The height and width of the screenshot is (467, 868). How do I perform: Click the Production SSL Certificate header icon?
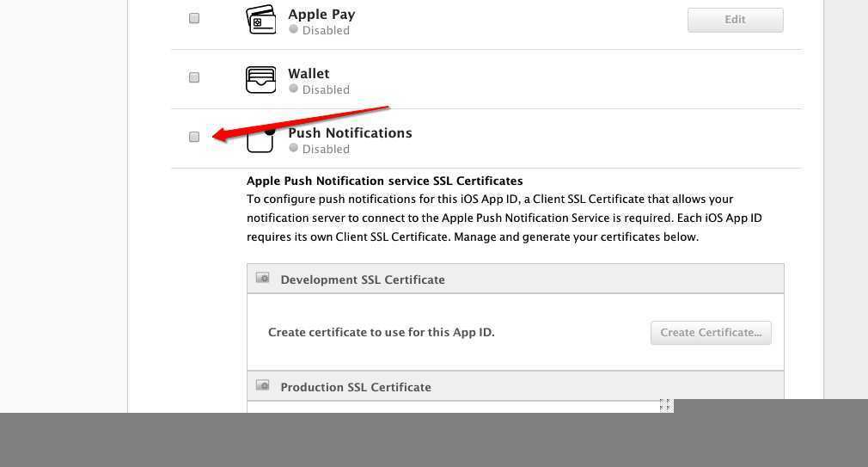coord(262,385)
